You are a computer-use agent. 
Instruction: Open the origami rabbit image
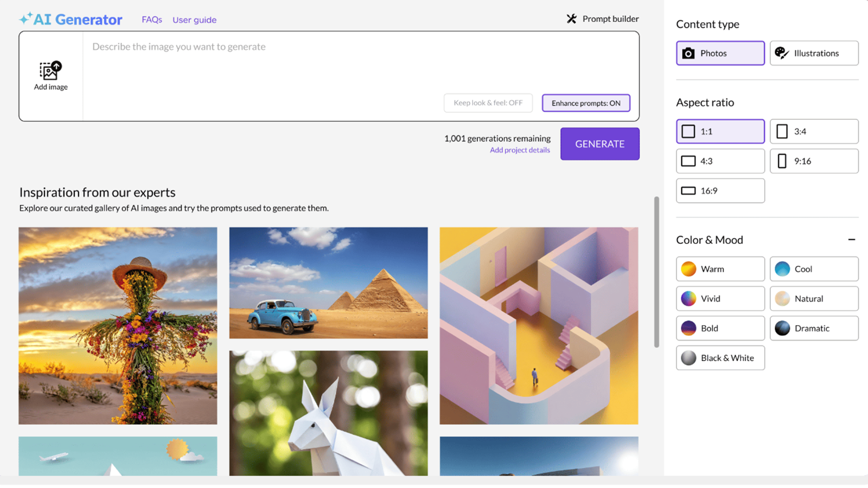click(x=328, y=413)
